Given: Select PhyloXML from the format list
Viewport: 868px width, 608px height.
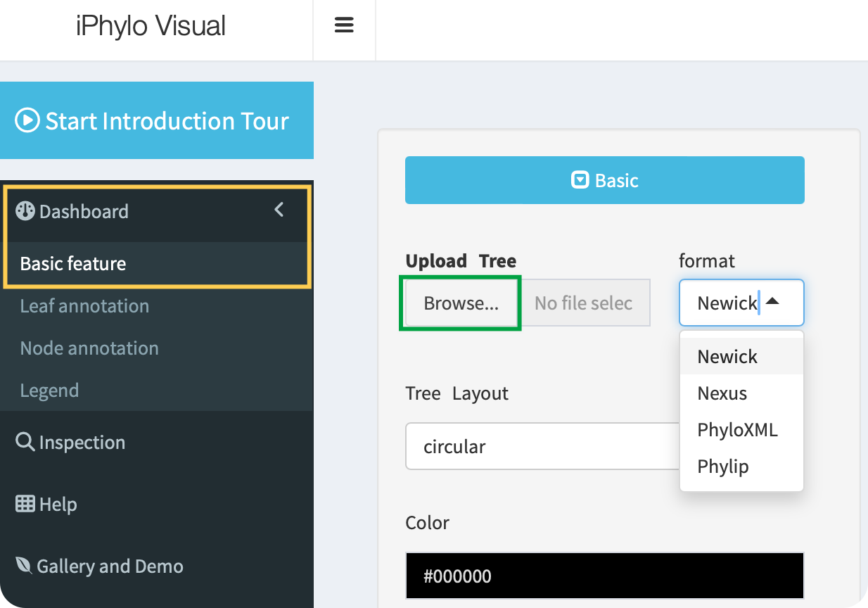Looking at the screenshot, I should (737, 429).
